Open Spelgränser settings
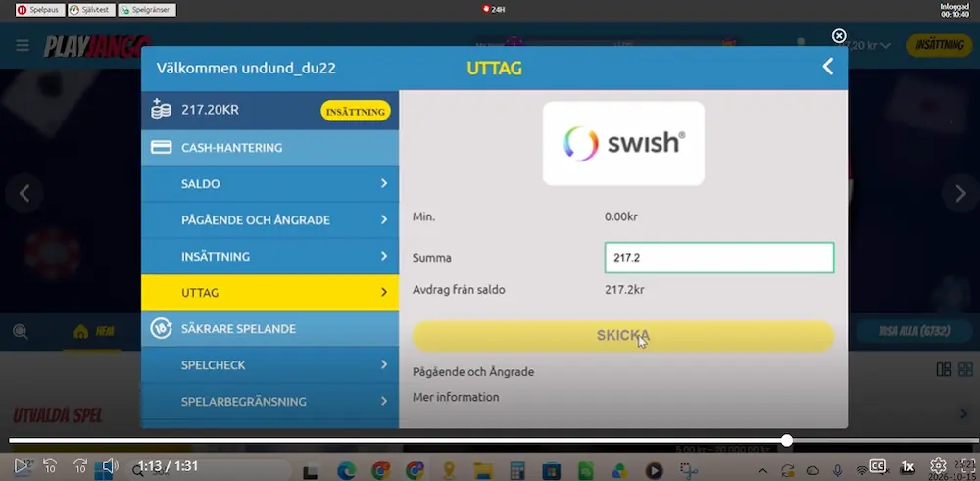Image resolution: width=980 pixels, height=481 pixels. tap(147, 10)
